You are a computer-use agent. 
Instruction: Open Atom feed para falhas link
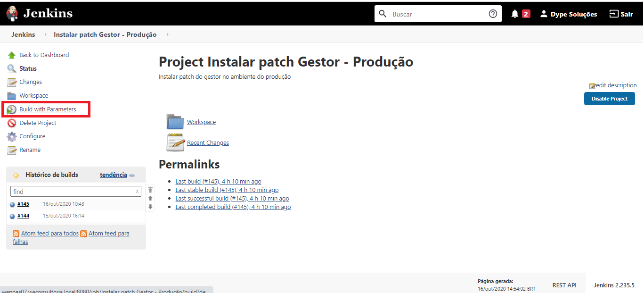[109, 234]
